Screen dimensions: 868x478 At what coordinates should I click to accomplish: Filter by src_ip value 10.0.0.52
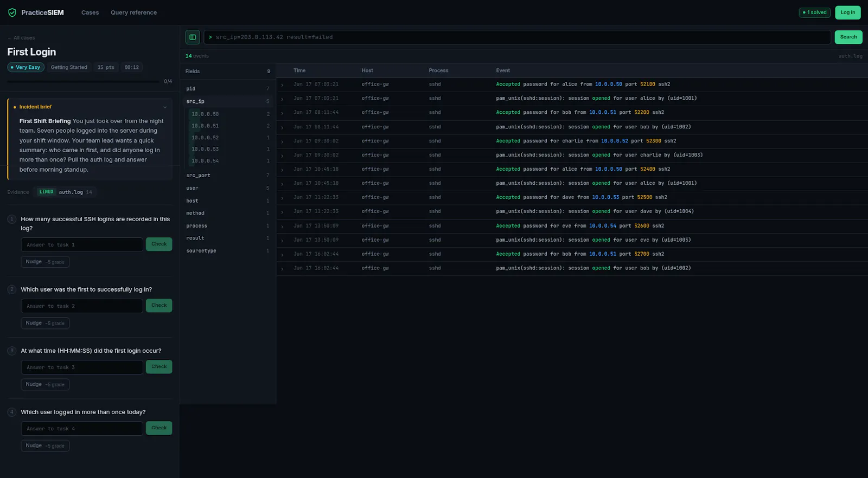(x=230, y=138)
